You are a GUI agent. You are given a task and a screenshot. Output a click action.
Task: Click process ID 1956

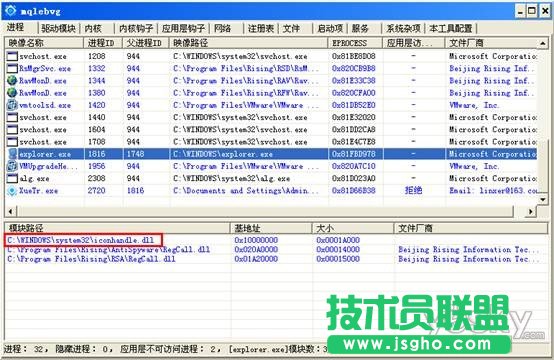[x=96, y=166]
